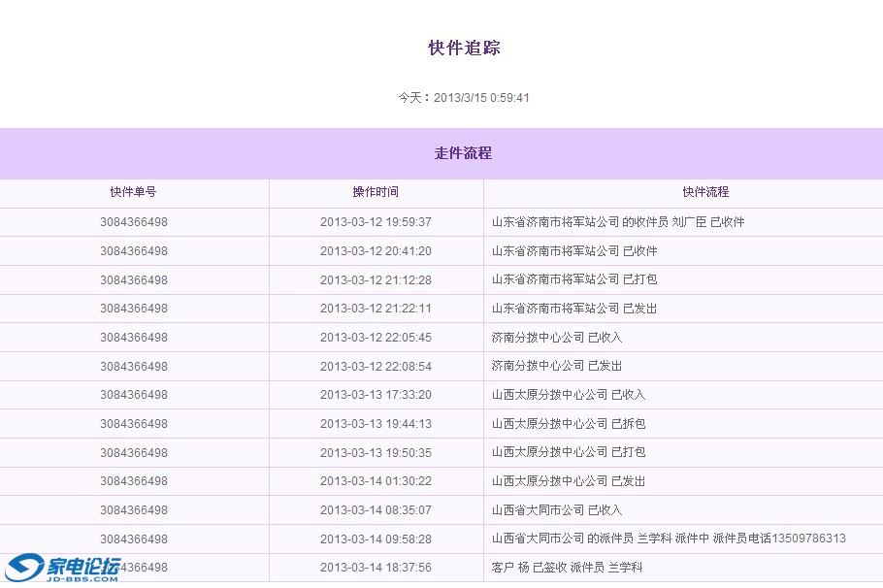
Task: Click the 山西省大同市公司 已收入 entry
Action: (557, 510)
